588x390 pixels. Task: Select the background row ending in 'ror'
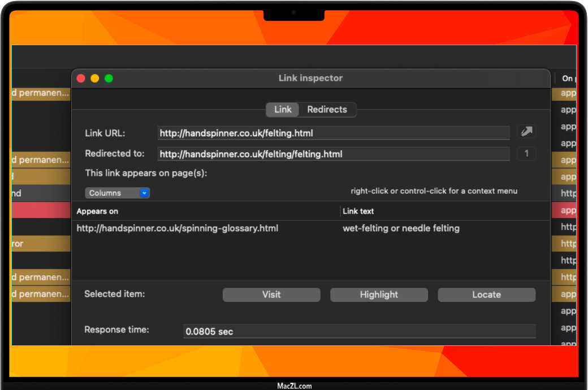point(41,244)
